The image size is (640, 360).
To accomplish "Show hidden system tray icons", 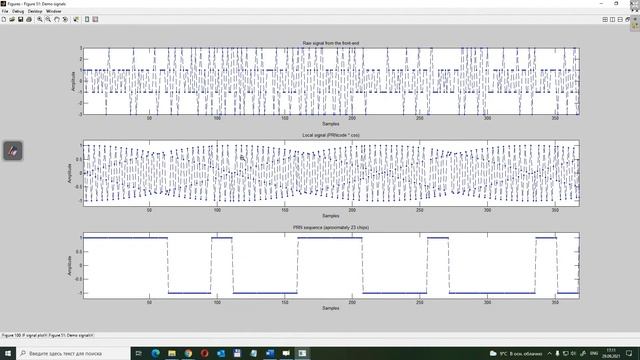I will pos(549,353).
